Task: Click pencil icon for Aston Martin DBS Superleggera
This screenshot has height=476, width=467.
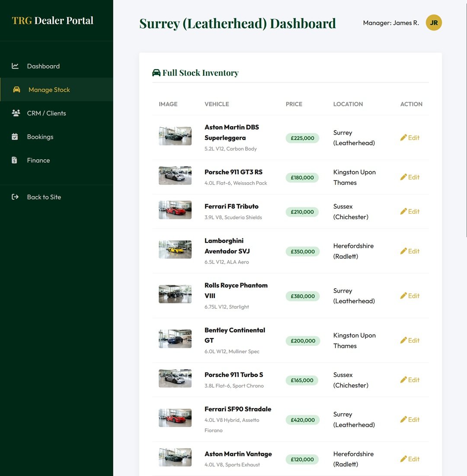Action: click(403, 138)
